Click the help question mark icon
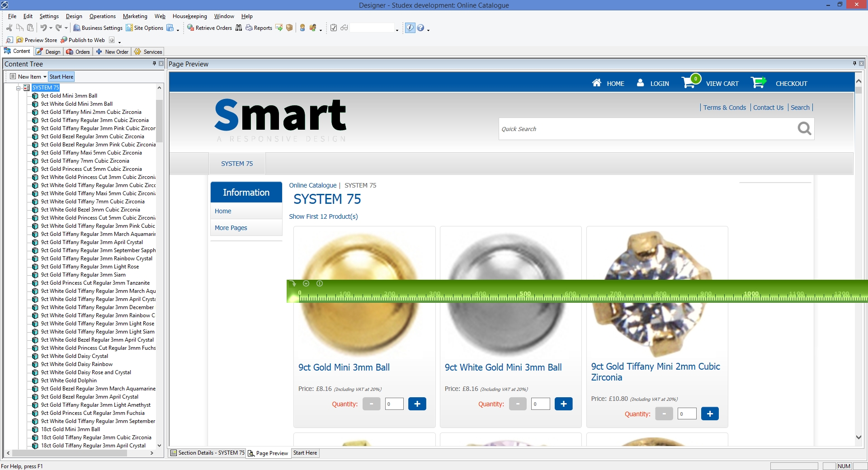 click(420, 28)
